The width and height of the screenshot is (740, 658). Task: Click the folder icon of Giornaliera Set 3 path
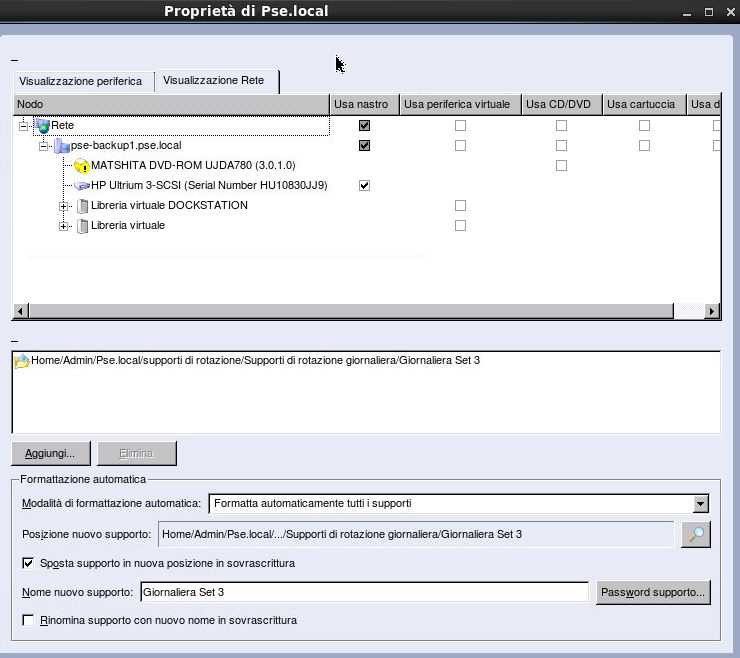pos(22,361)
